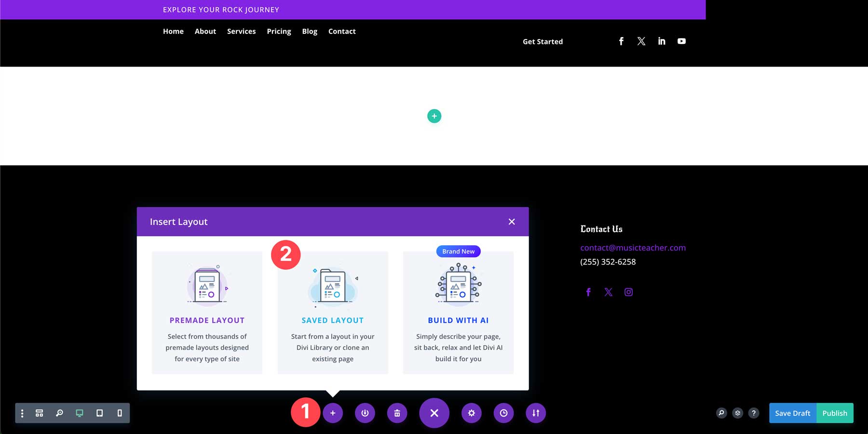Screen dimensions: 868x434
Task: Click the Publish button
Action: pyautogui.click(x=835, y=413)
